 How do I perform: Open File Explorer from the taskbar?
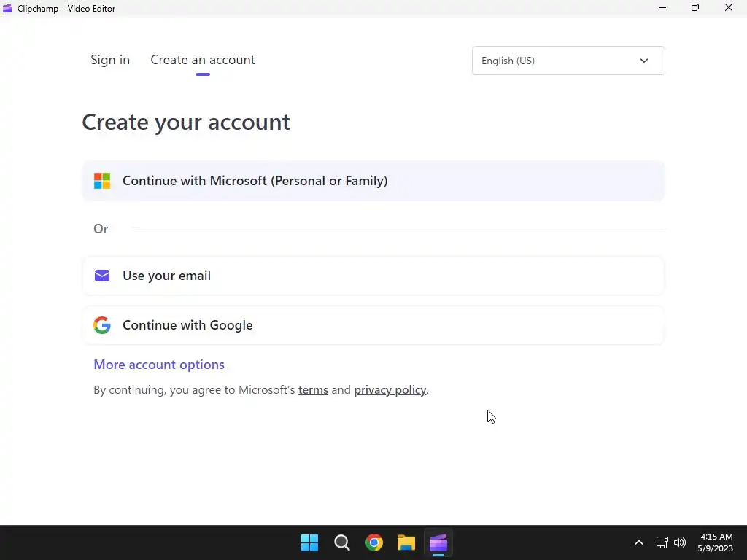(x=406, y=542)
